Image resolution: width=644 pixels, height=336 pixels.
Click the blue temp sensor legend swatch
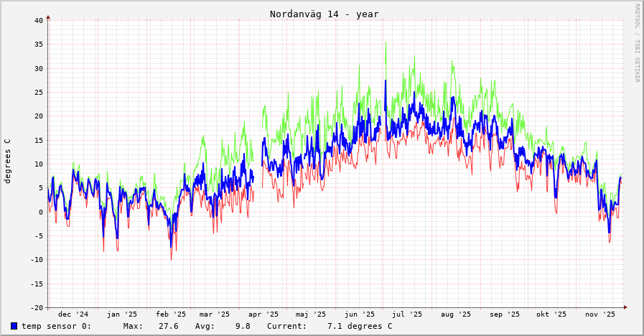point(14,326)
